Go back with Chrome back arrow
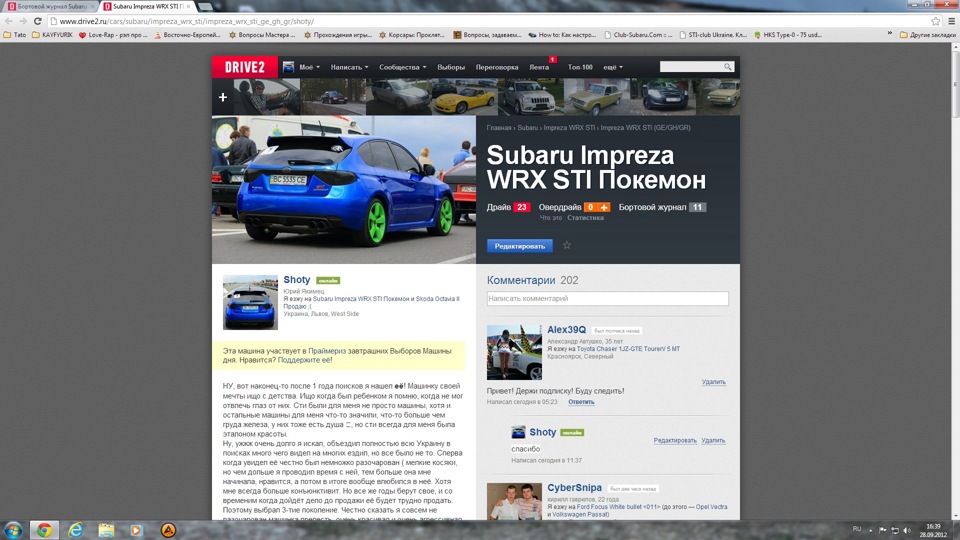 pyautogui.click(x=9, y=21)
